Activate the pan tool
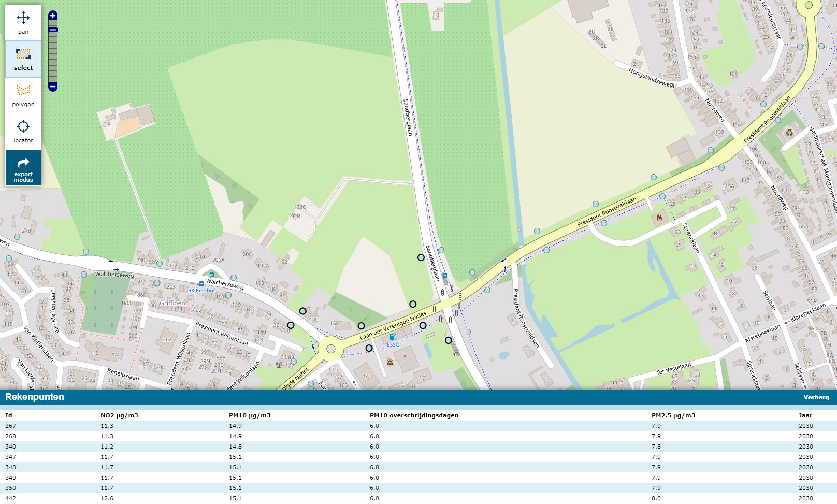The width and height of the screenshot is (837, 504). coord(23,23)
